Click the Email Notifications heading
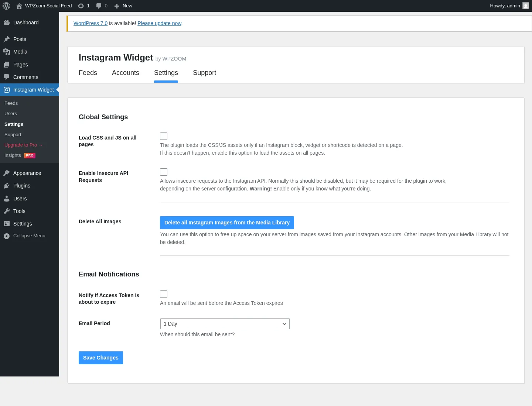Image resolution: width=532 pixels, height=406 pixels. click(x=109, y=274)
